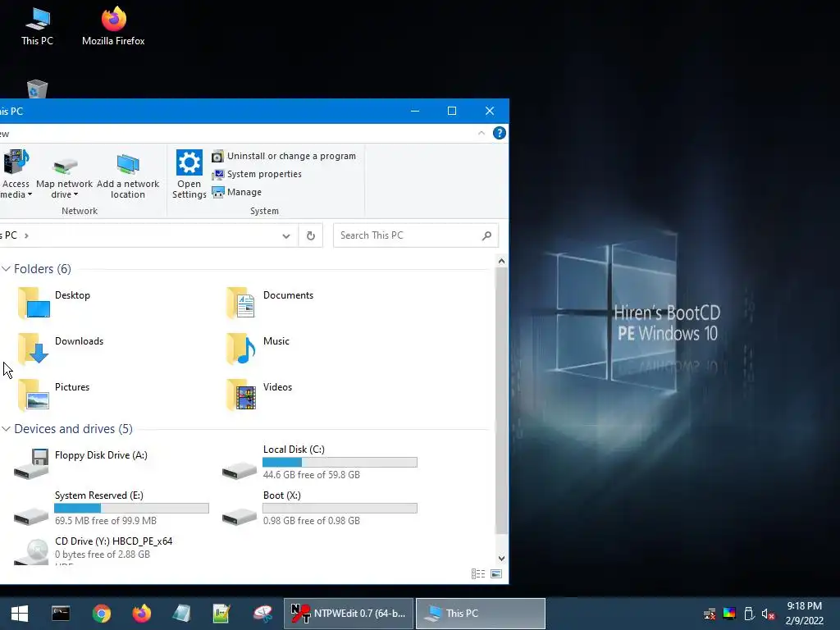The image size is (840, 630).
Task: Open the This PC desktop icon
Action: pos(37,26)
